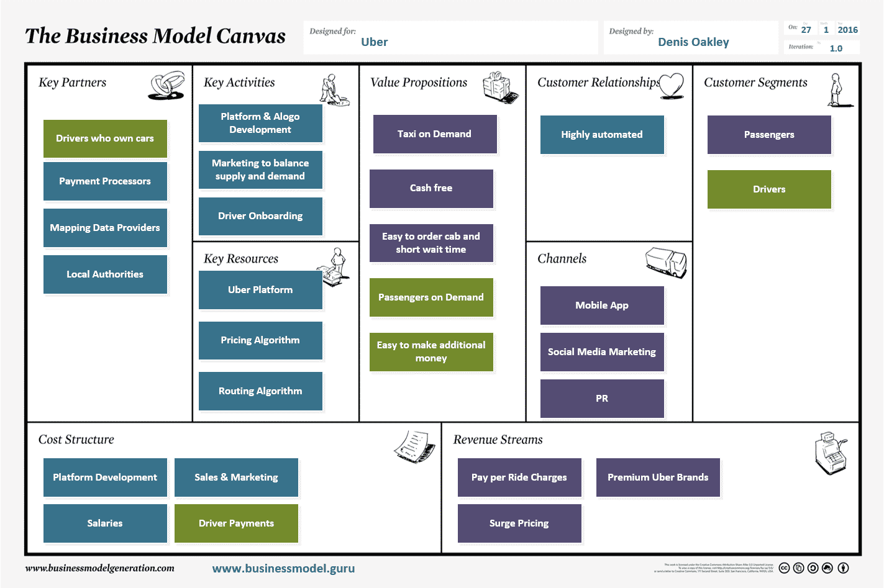Click the Revenue Streams cash register icon

[831, 453]
